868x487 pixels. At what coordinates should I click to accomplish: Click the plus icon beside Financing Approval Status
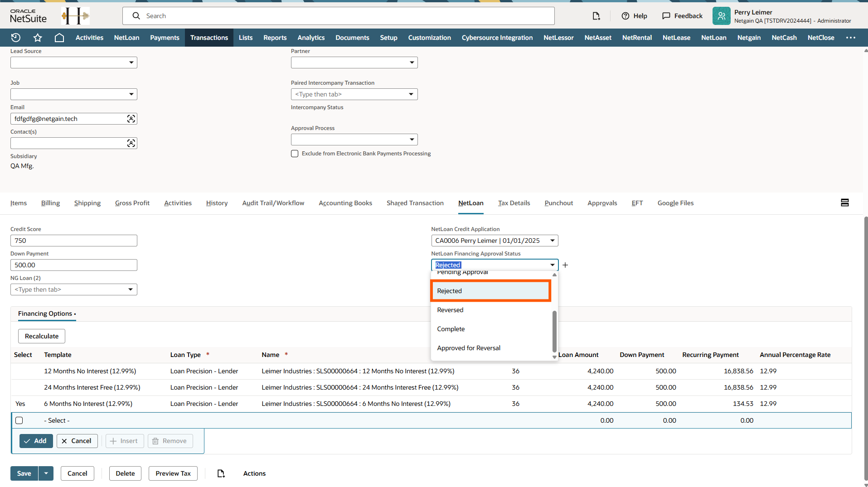tap(565, 265)
